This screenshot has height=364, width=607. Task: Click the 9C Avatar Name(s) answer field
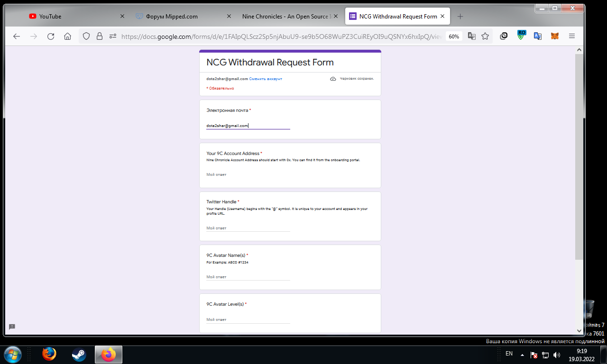[x=248, y=277]
